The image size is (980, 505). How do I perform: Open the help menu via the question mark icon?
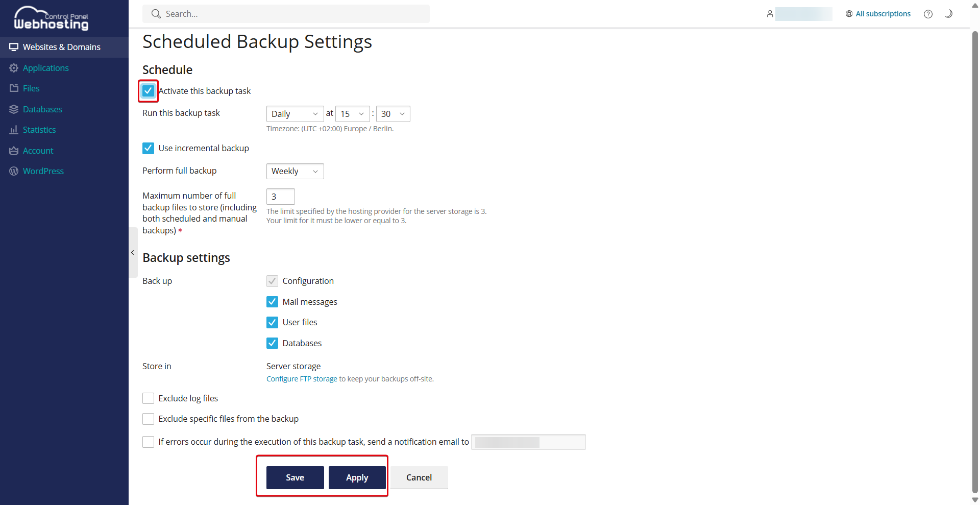coord(928,14)
